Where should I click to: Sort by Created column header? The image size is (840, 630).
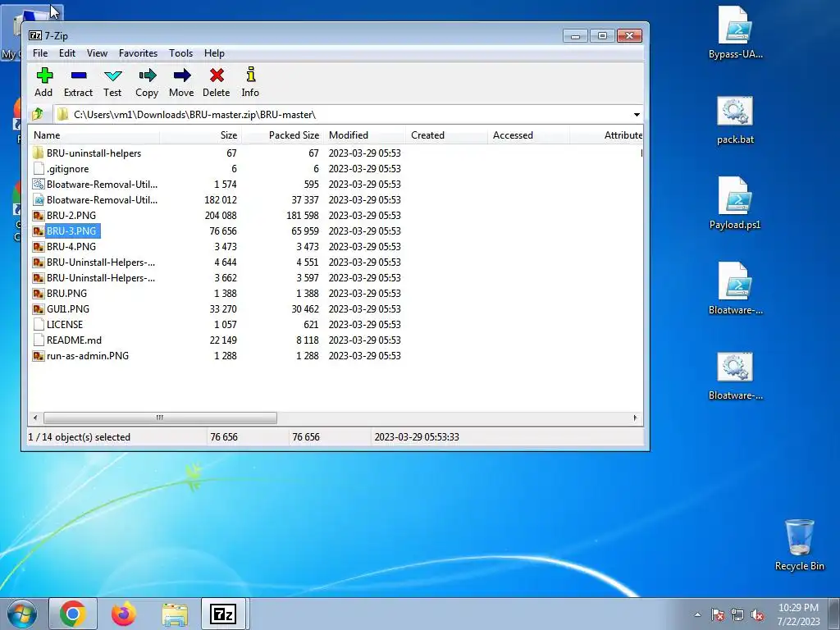pyautogui.click(x=446, y=135)
